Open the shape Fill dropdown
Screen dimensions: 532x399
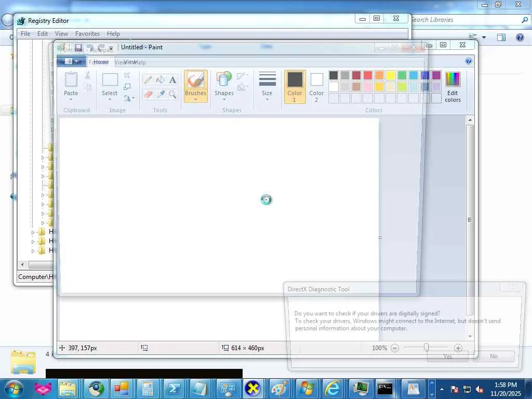pyautogui.click(x=242, y=87)
